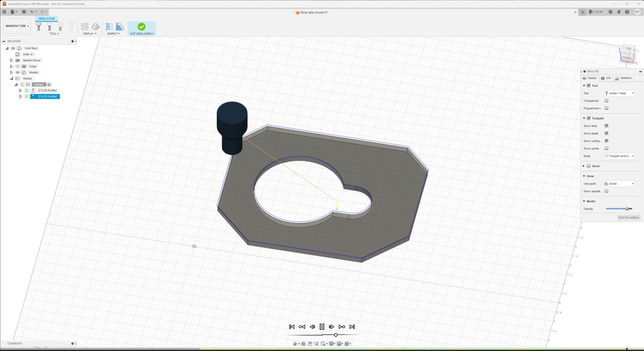Viewport: 644px width, 351px height.
Task: Open Display Settings monitor icon
Action: [332, 344]
